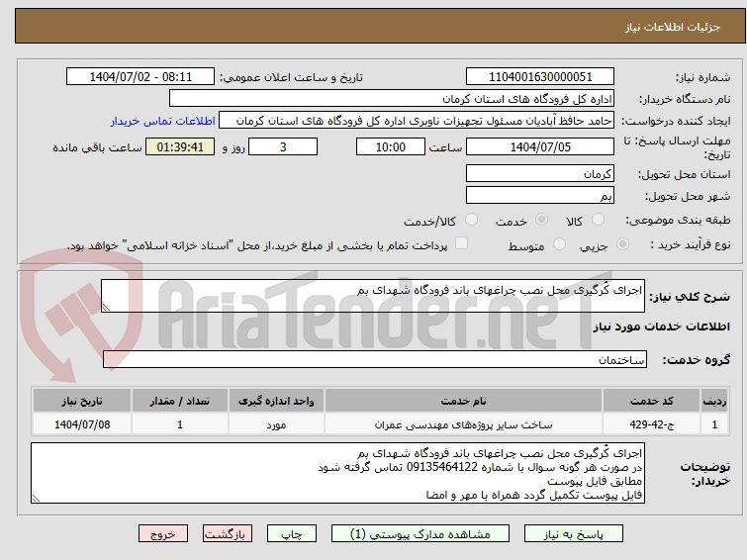The image size is (747, 560).
Task: Select the خدمت radio button
Action: click(541, 220)
